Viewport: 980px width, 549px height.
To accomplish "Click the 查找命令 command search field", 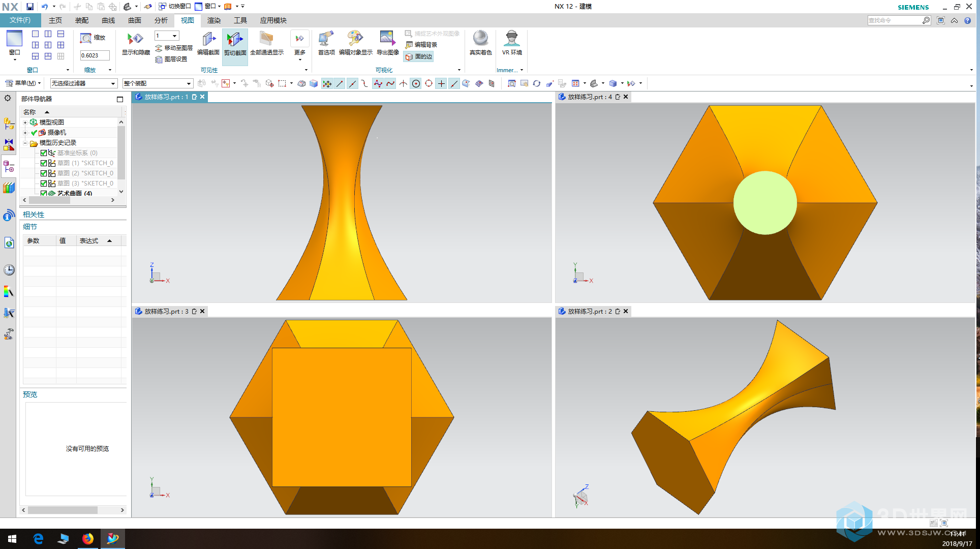I will [x=895, y=20].
